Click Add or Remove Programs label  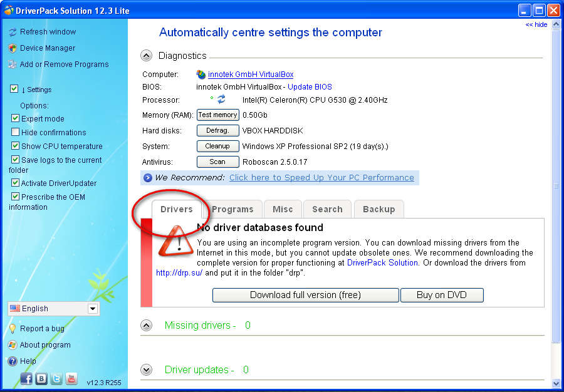click(64, 64)
